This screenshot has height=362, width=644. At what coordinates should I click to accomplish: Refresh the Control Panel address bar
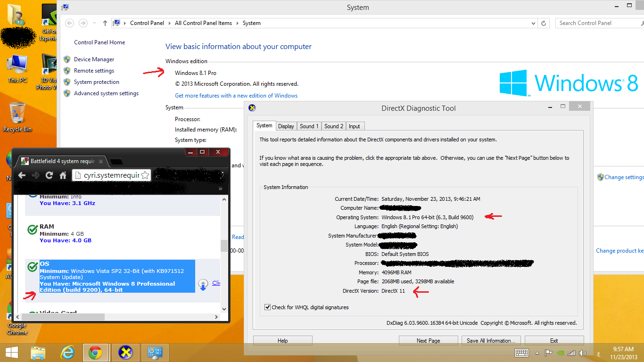(x=544, y=23)
